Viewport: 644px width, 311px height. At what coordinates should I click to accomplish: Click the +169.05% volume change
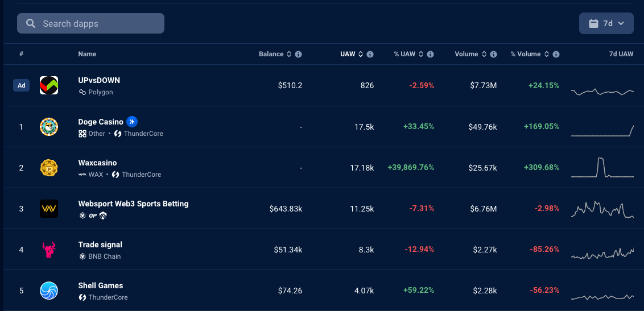pos(542,126)
